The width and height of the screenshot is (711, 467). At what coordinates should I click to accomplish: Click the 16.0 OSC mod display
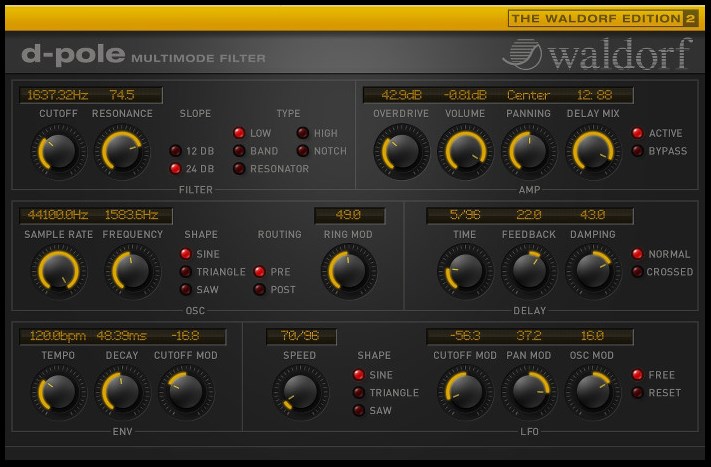[x=593, y=336]
